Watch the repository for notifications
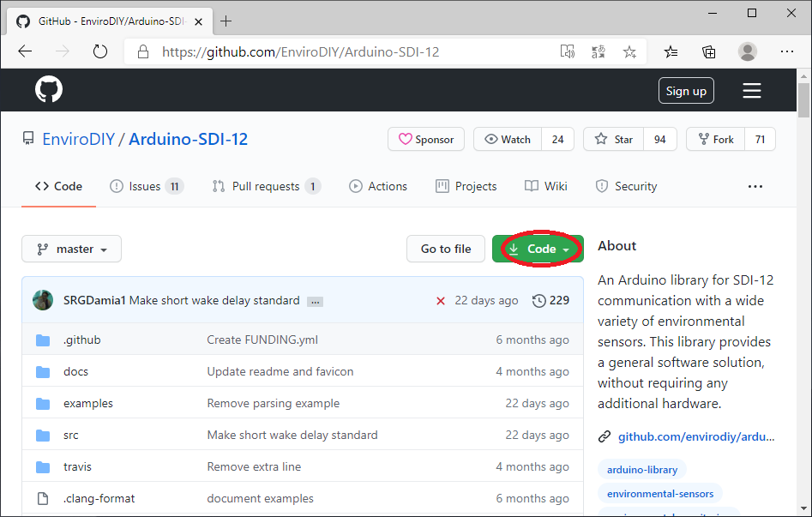The width and height of the screenshot is (812, 517). (508, 139)
